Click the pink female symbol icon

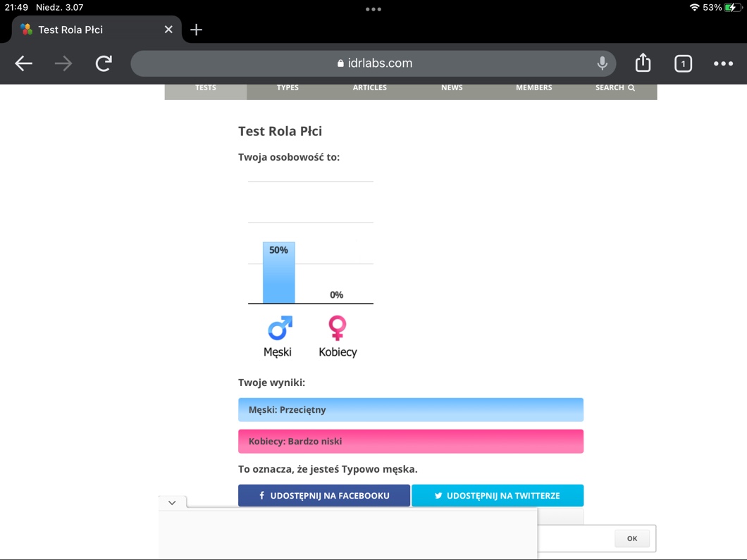coord(338,328)
